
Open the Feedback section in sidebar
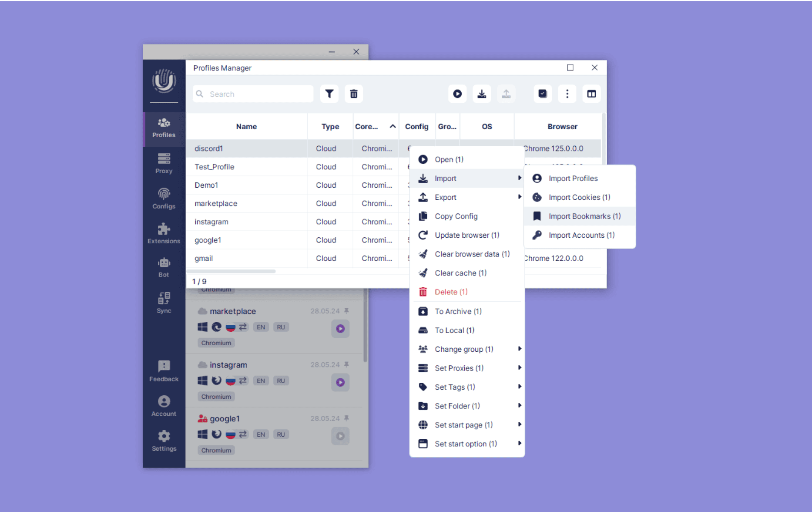click(164, 371)
